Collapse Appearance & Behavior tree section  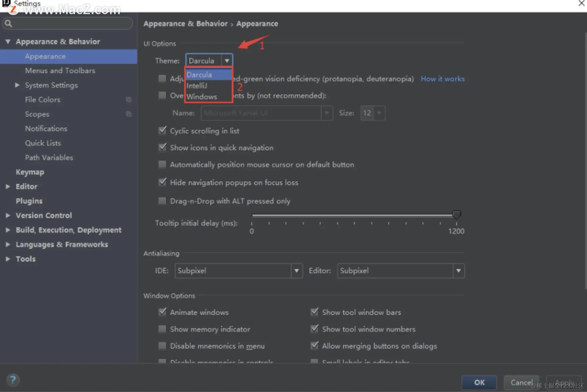(x=8, y=42)
